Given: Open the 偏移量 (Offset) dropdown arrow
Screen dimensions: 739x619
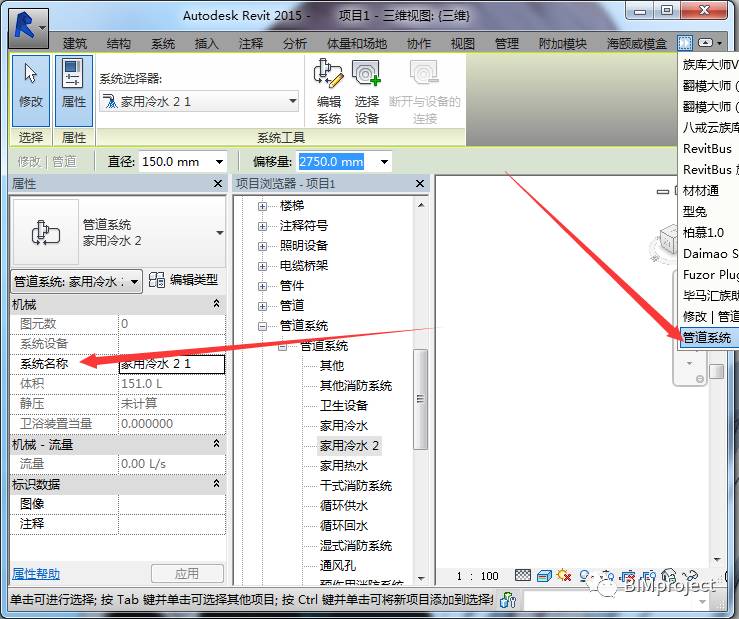Looking at the screenshot, I should [385, 162].
